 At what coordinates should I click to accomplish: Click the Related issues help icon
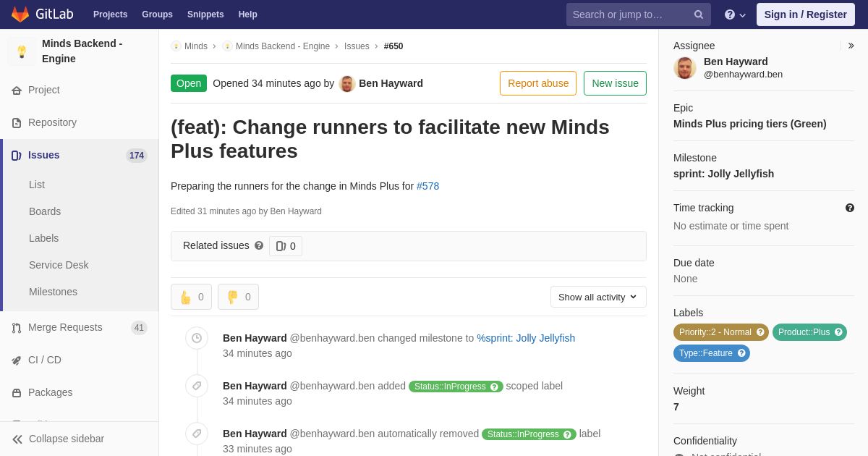pos(259,245)
